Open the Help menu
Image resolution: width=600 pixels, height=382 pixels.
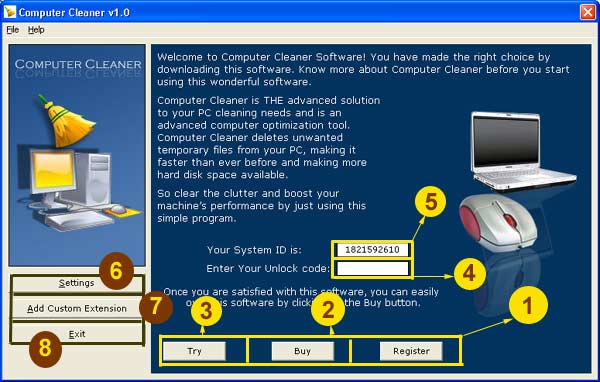click(x=36, y=30)
